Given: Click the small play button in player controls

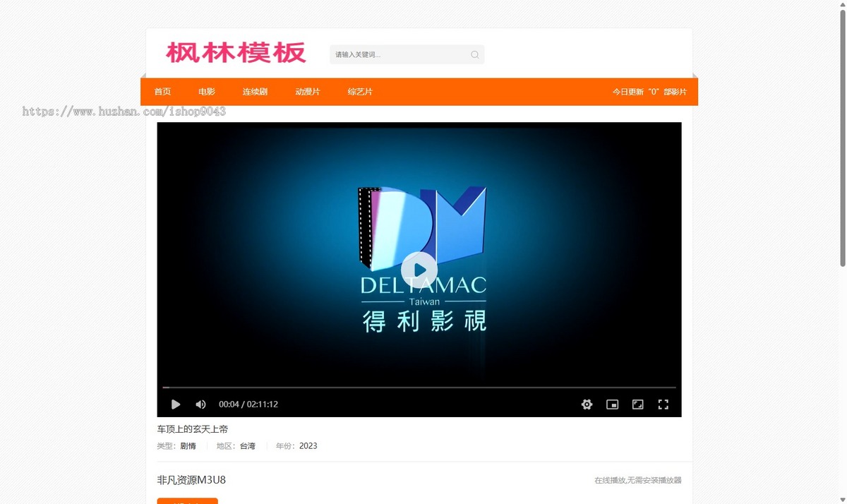Looking at the screenshot, I should tap(176, 404).
